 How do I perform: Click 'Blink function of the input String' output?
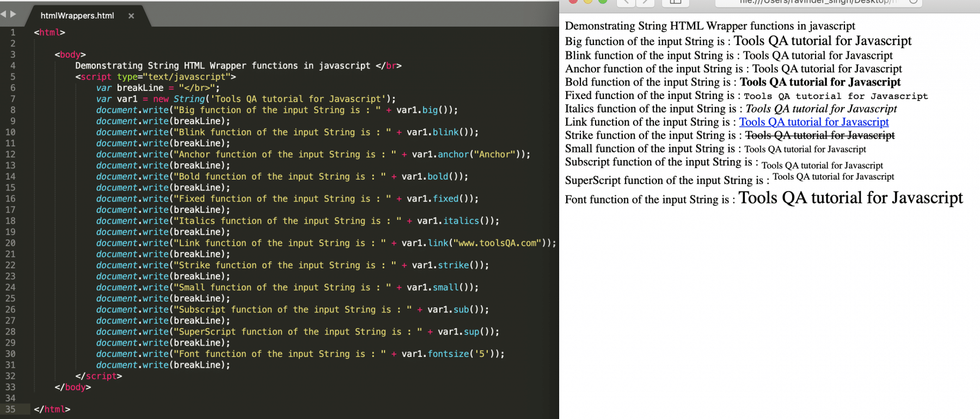tap(729, 55)
